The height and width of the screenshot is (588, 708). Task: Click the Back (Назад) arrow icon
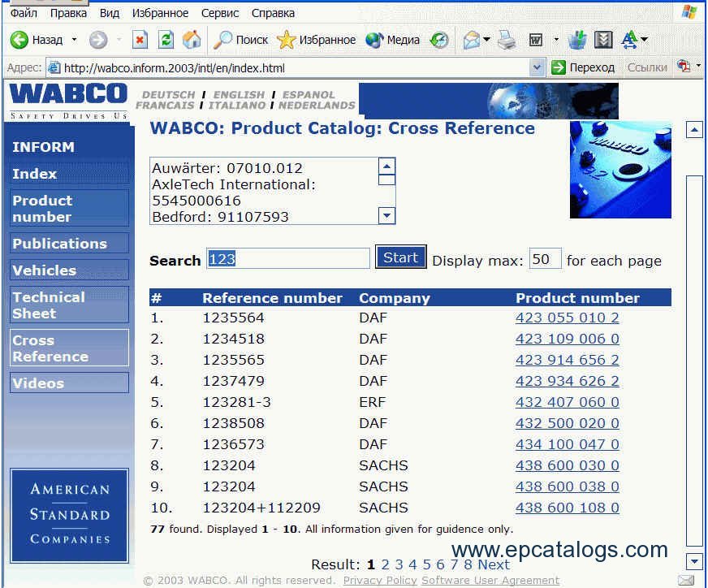click(19, 40)
